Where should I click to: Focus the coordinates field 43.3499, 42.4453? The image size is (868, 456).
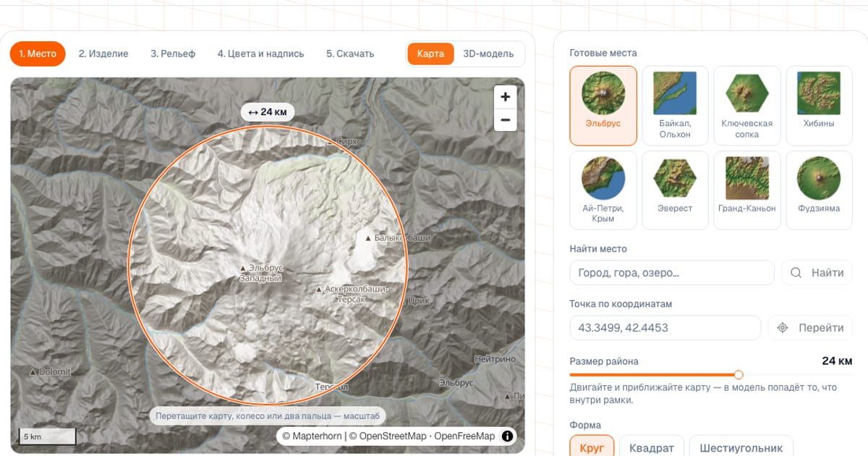click(665, 328)
